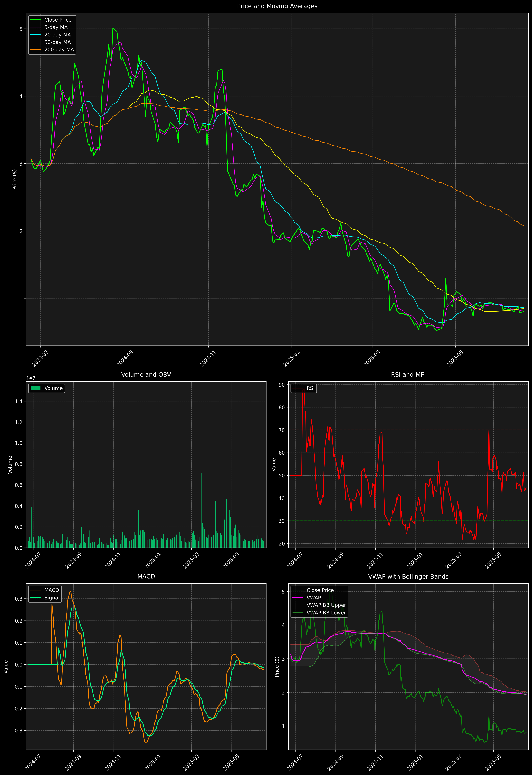Screen dimensions: 532x775
Task: Click the tallest volume bar, near March 2025
Action: [200, 469]
